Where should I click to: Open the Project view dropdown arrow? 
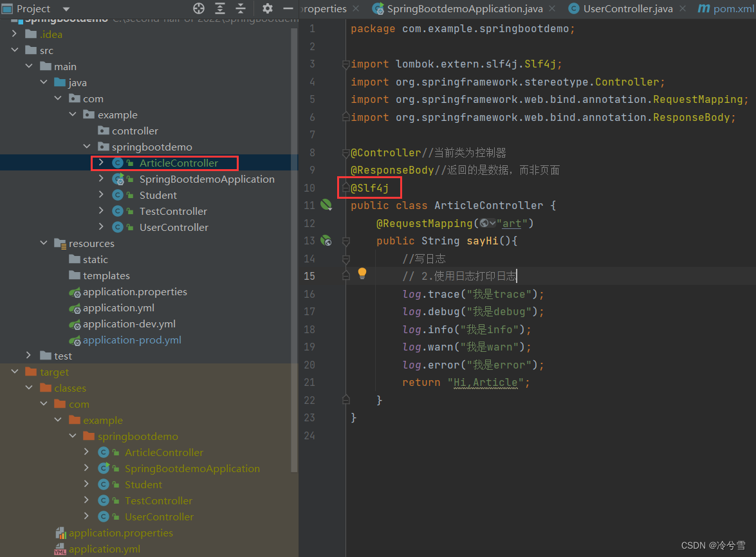pyautogui.click(x=66, y=8)
